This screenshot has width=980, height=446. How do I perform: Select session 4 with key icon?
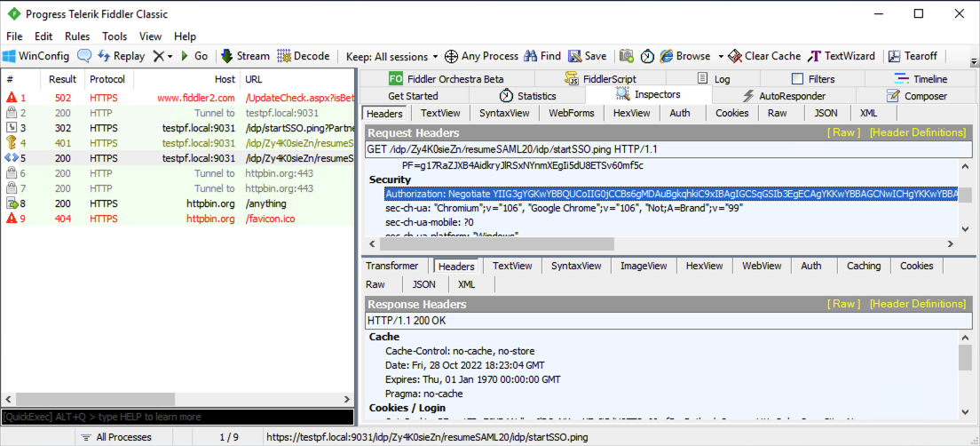coord(178,143)
